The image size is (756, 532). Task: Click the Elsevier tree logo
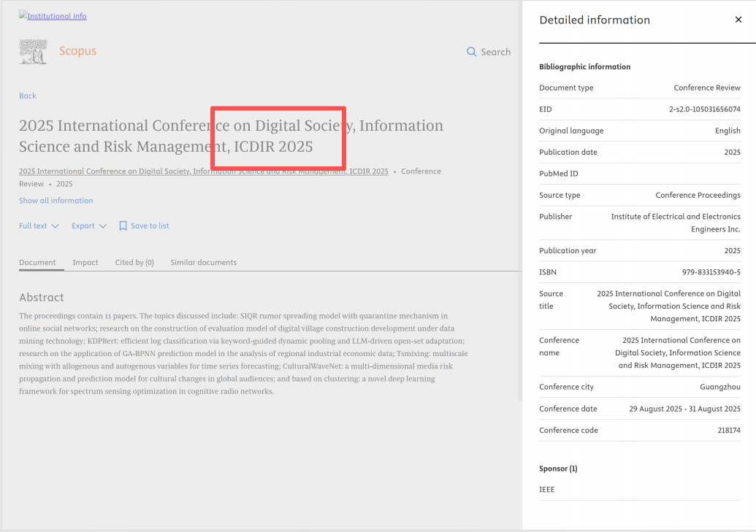point(33,51)
